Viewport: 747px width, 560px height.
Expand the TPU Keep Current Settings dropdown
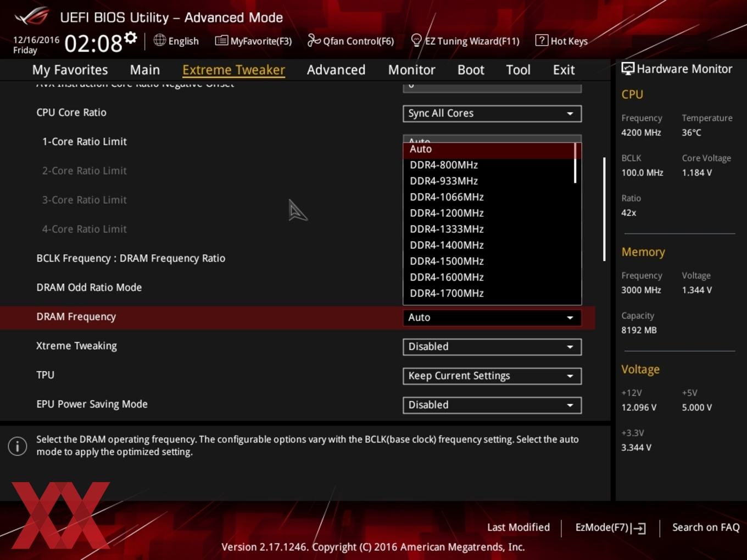[492, 376]
